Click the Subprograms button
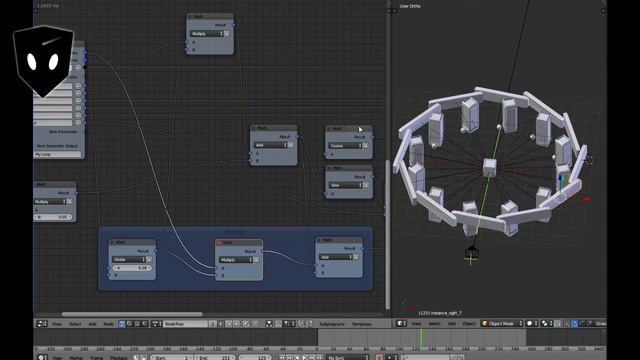Viewport: 640px width, 360px height. coord(332,324)
